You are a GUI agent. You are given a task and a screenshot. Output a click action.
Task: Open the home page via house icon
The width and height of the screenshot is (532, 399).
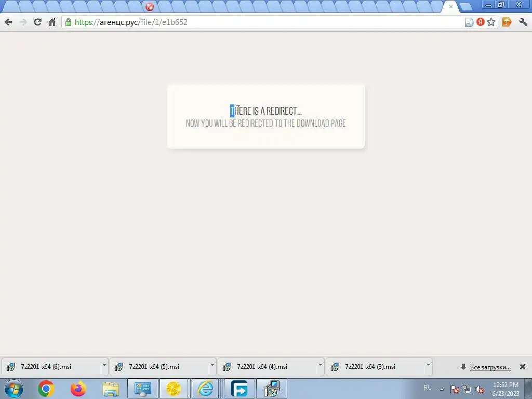(52, 22)
